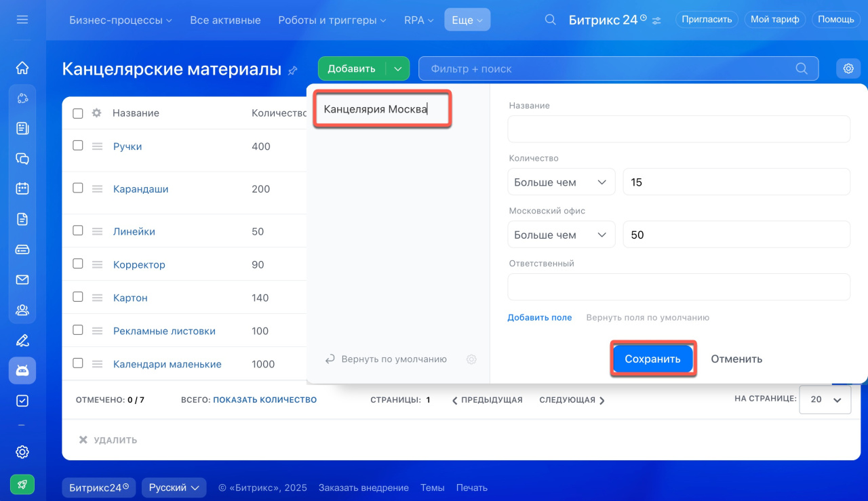Open the calendar icon in sidebar
This screenshot has width=868, height=501.
click(22, 188)
